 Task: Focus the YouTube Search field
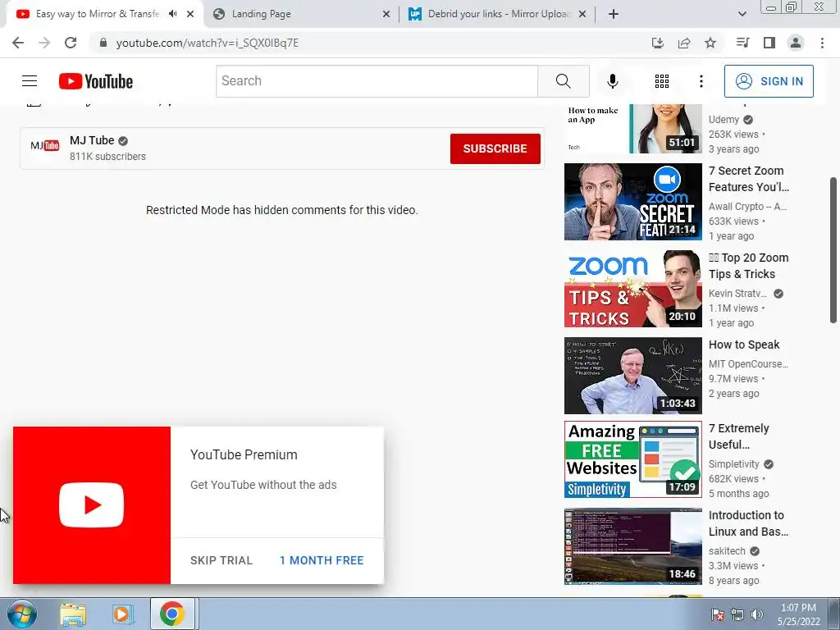pos(377,81)
